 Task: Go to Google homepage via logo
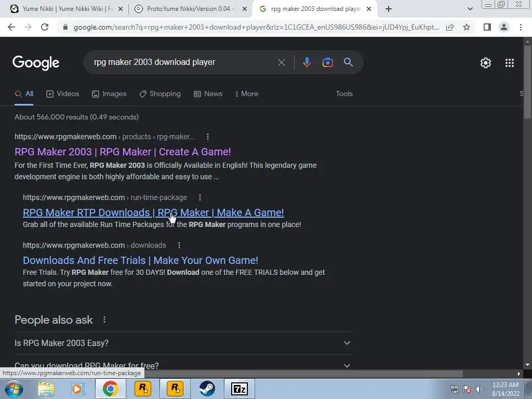pos(36,63)
